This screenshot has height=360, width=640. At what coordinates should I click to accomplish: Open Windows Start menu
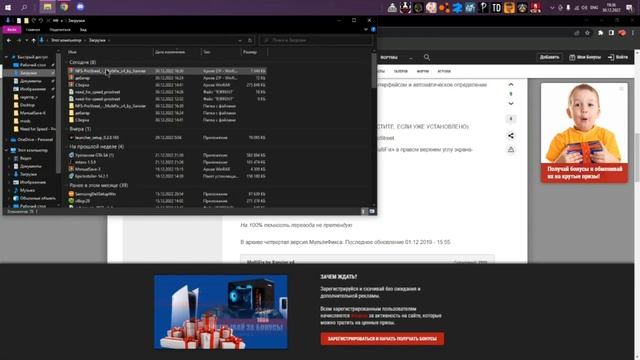pyautogui.click(x=8, y=7)
